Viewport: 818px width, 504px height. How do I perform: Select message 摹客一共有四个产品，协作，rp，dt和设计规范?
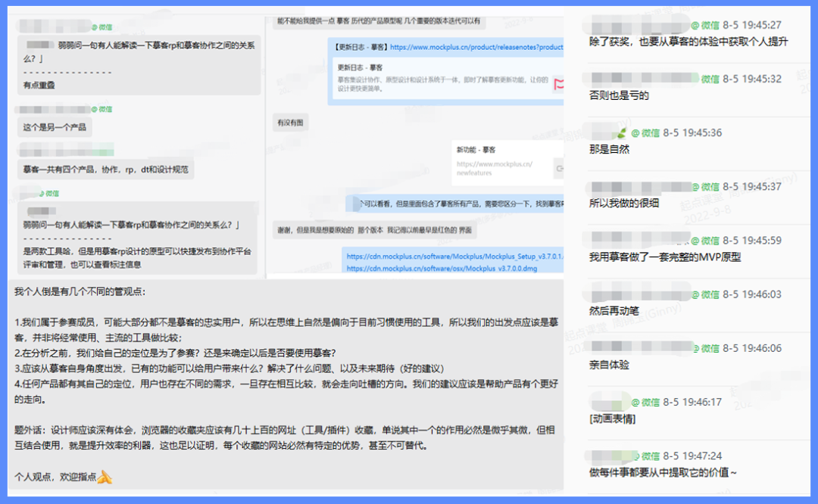(106, 170)
